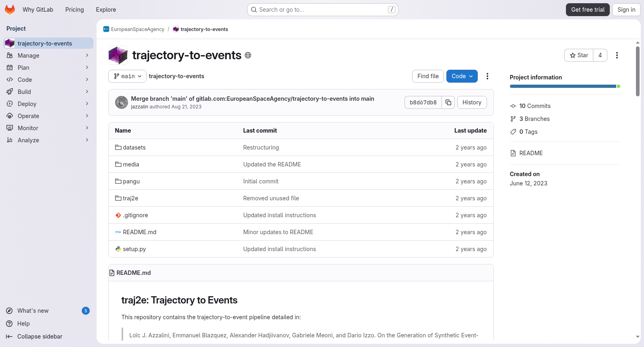
Task: Open repository actions kebab next to Code
Action: 487,76
